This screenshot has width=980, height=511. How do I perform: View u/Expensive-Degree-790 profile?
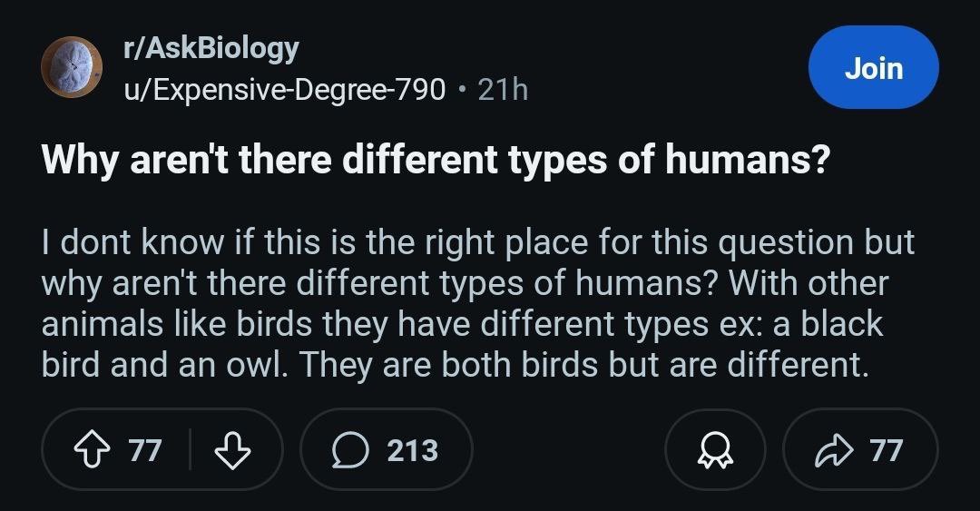click(284, 90)
